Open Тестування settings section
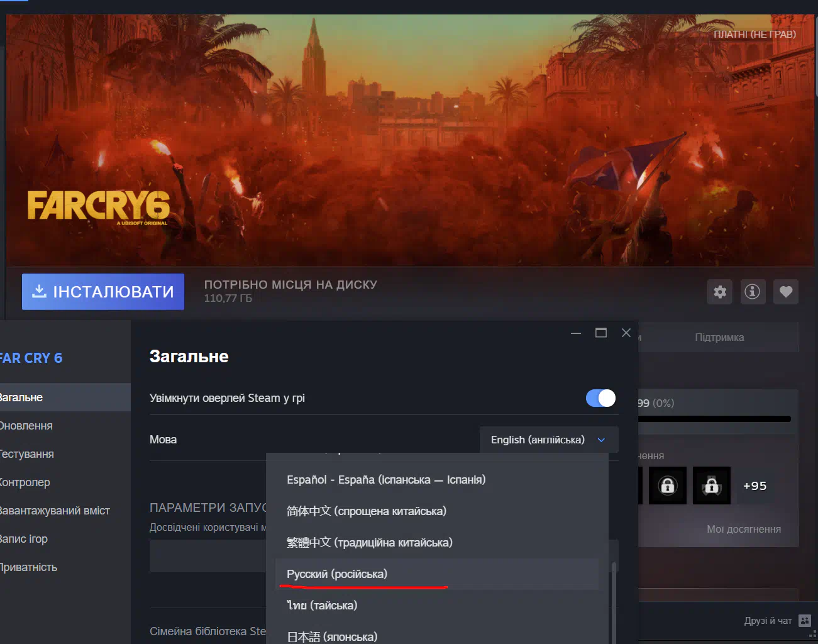The image size is (818, 644). tap(65, 454)
